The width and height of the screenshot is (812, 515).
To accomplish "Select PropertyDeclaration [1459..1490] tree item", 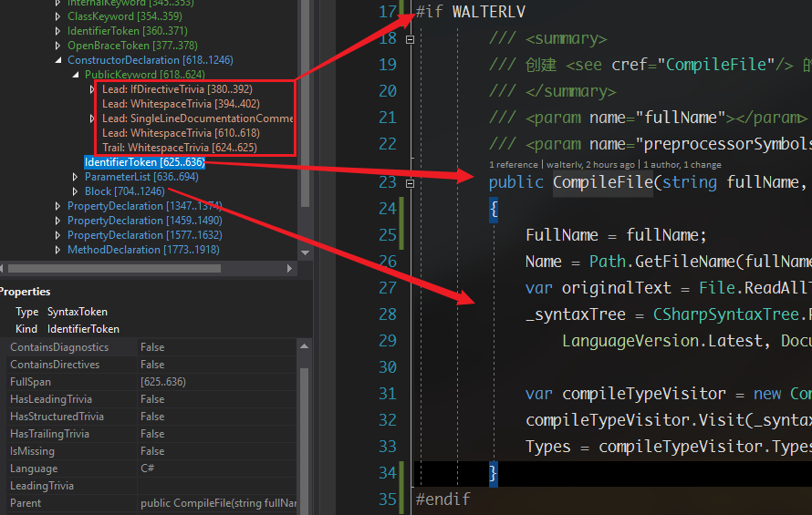I will (x=144, y=221).
